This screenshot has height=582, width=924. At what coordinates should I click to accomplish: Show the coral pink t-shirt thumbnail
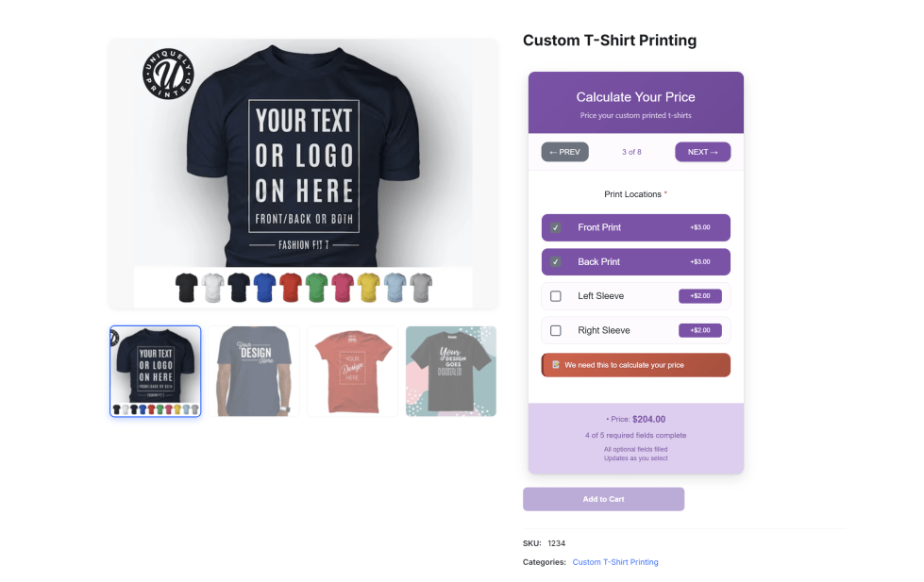click(352, 371)
